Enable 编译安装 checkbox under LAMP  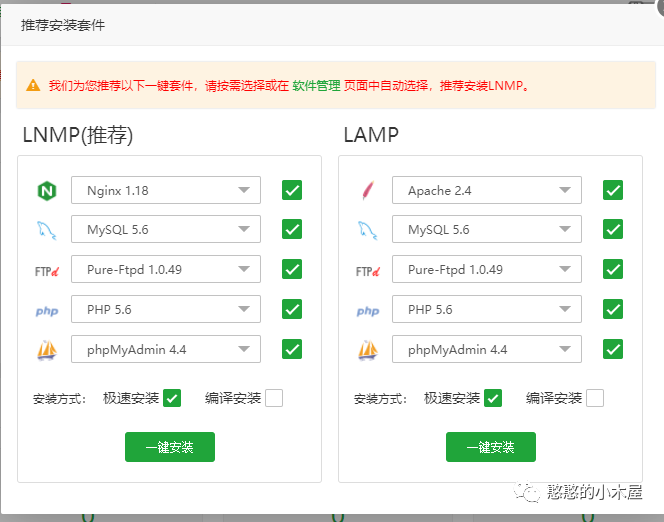coord(595,398)
